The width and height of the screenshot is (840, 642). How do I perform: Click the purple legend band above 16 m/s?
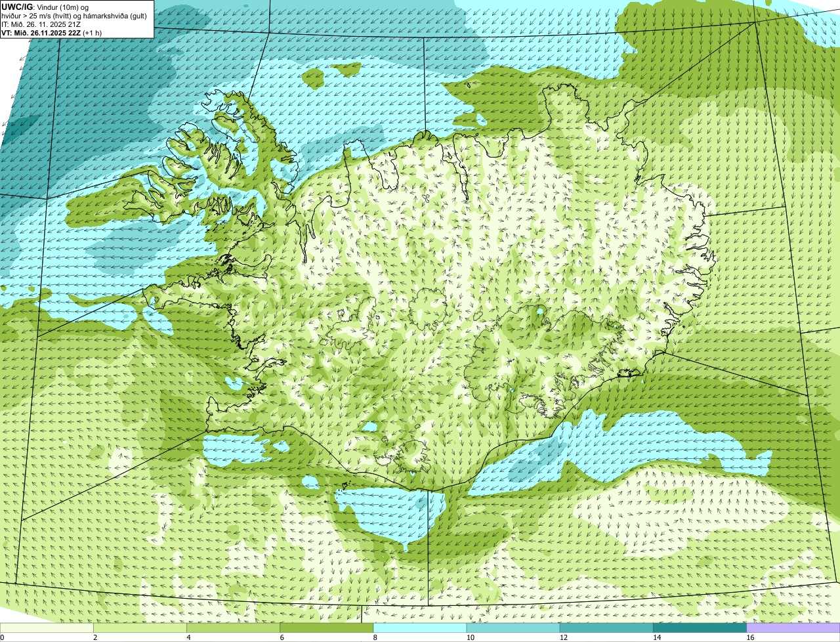pos(793,628)
